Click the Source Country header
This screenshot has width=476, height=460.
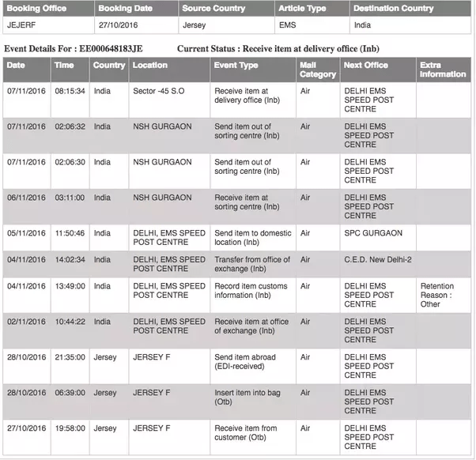click(x=226, y=8)
